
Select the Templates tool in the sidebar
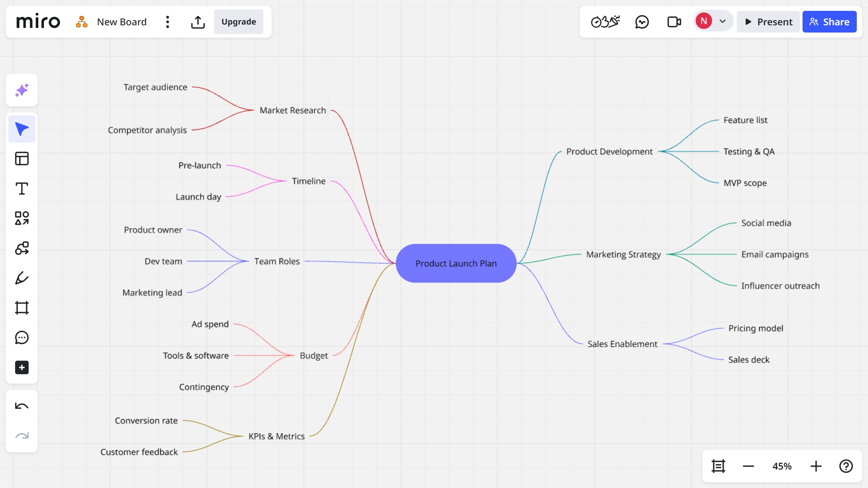point(22,158)
